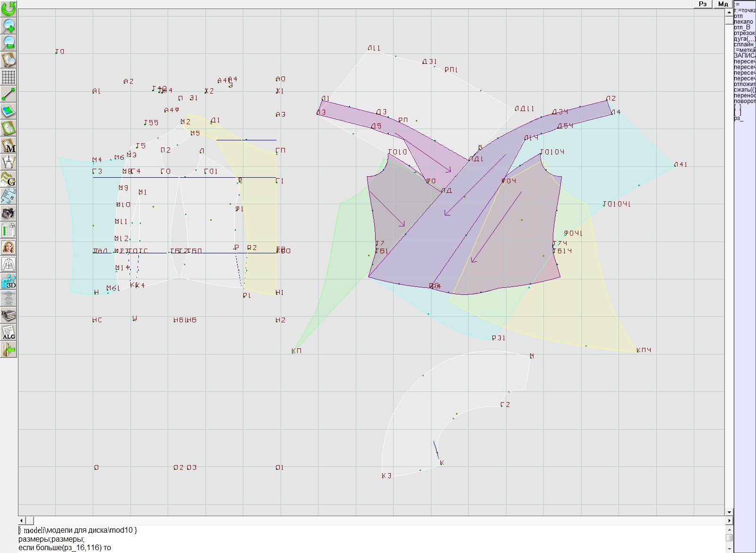Screen dimensions: 756x553
Task: Open the ALG algorithm document icon
Action: point(9,333)
